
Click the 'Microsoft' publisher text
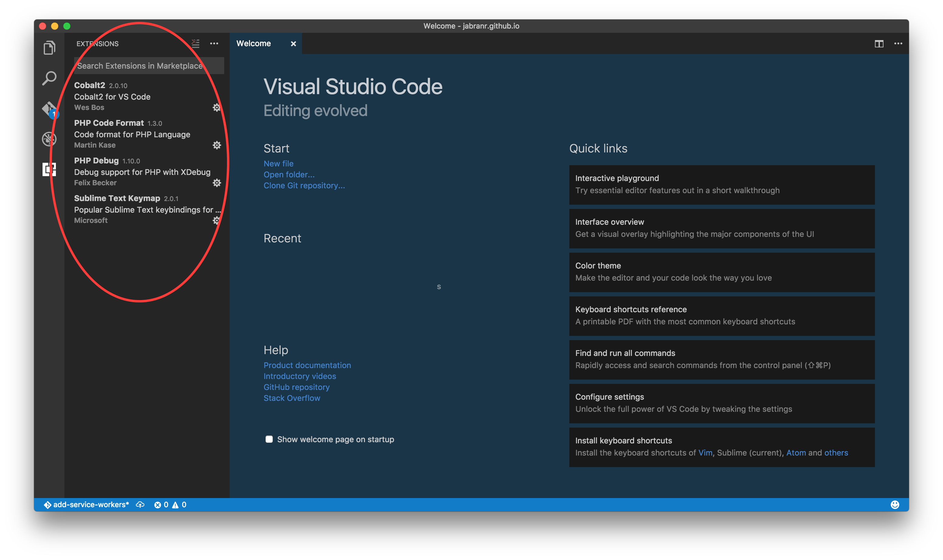click(91, 220)
